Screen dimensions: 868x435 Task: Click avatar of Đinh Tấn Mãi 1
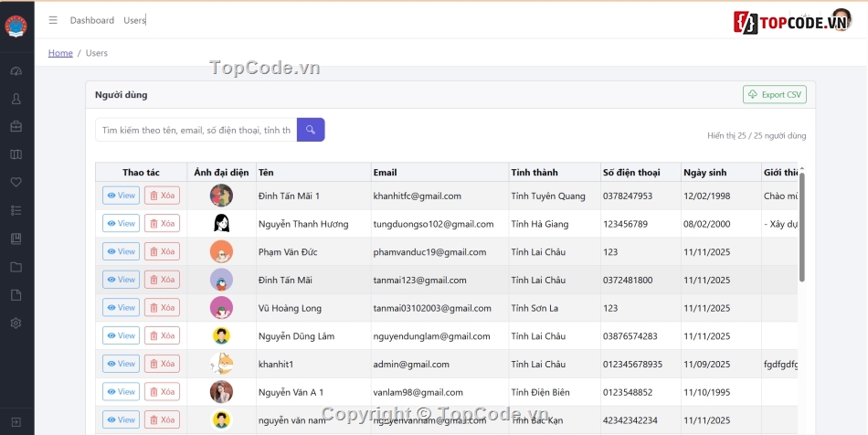coord(221,196)
